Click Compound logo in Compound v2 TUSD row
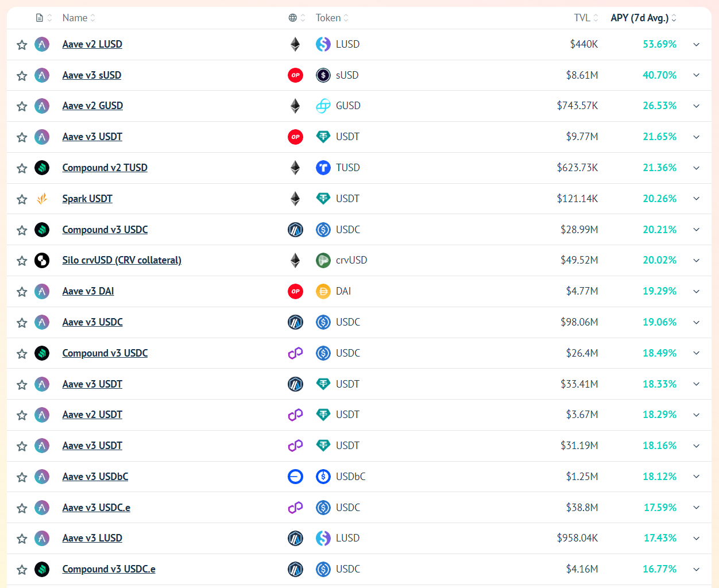This screenshot has height=588, width=719. [x=42, y=168]
